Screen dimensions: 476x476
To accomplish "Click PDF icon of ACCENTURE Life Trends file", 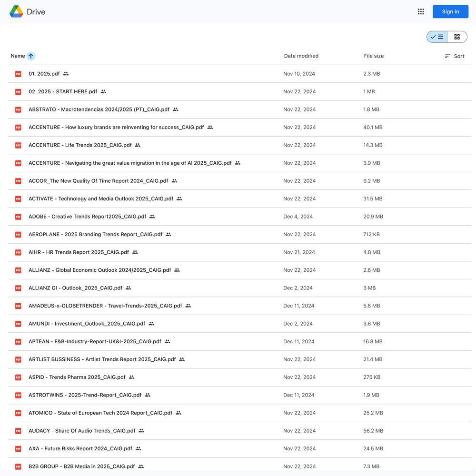I will tap(18, 145).
